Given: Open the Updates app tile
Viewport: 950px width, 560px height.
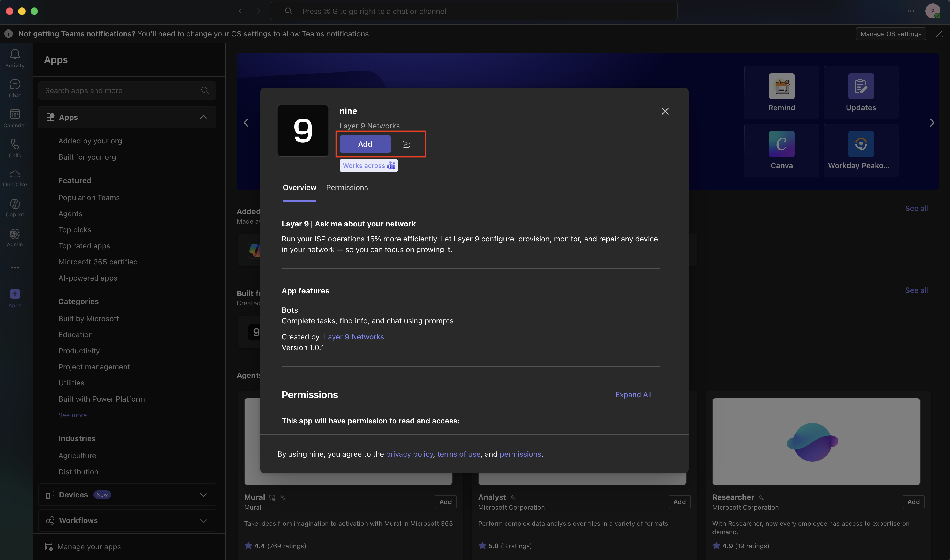Looking at the screenshot, I should coord(861,92).
